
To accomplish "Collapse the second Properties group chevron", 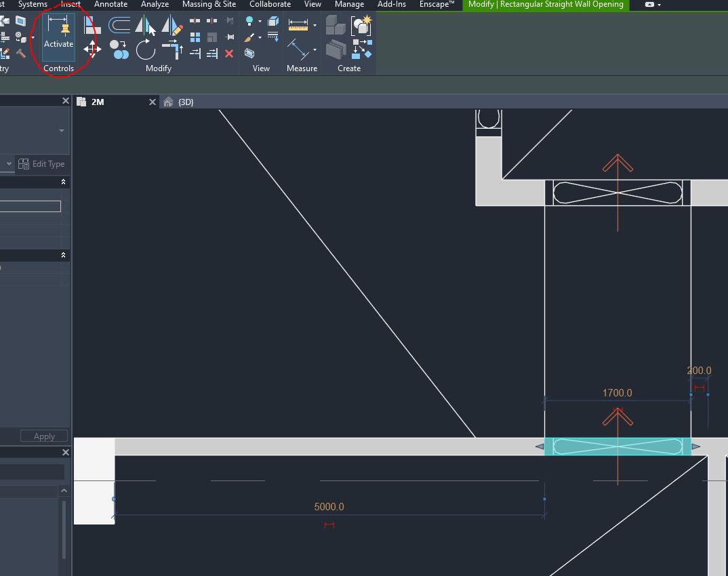I will pyautogui.click(x=63, y=255).
